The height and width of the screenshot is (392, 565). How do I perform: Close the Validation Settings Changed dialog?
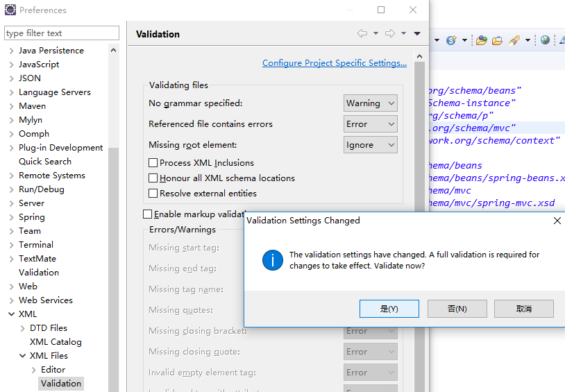(x=557, y=221)
